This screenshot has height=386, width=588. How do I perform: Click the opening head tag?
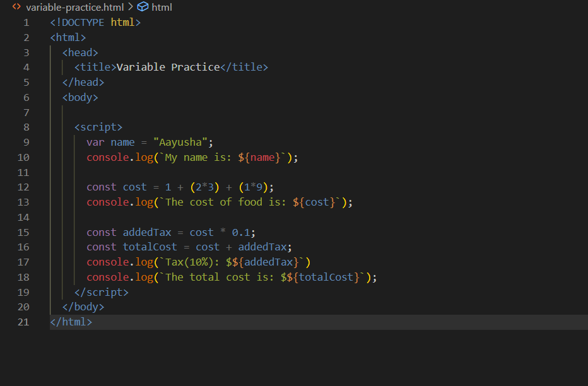coord(80,52)
